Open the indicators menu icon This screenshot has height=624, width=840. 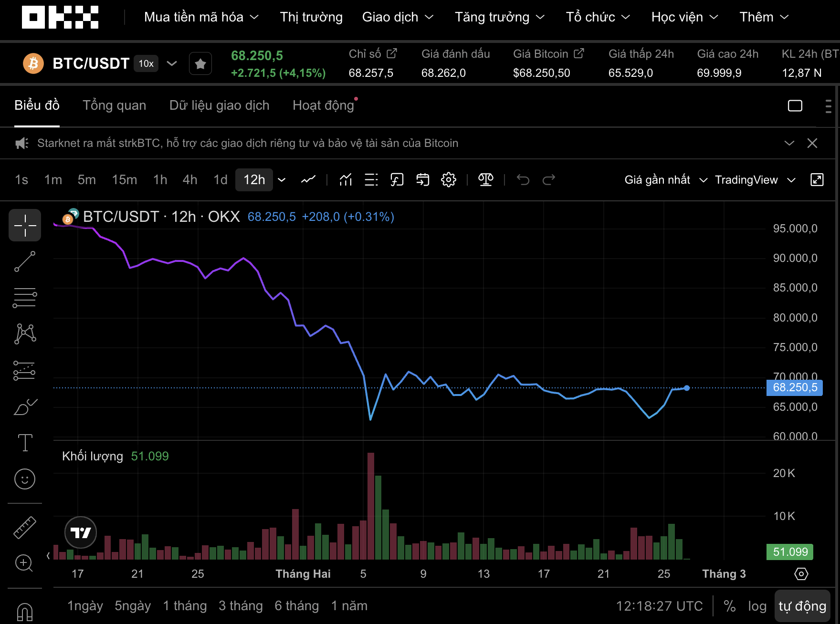click(x=346, y=180)
